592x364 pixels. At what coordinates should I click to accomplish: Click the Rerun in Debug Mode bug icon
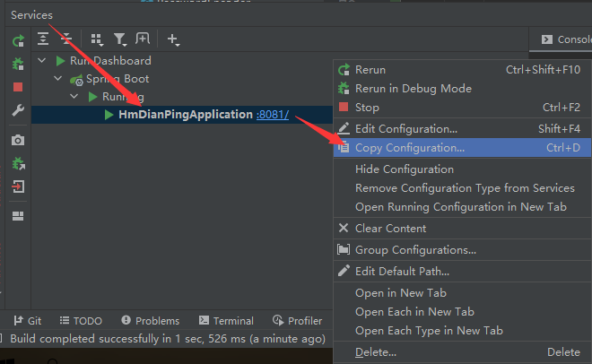pos(18,65)
